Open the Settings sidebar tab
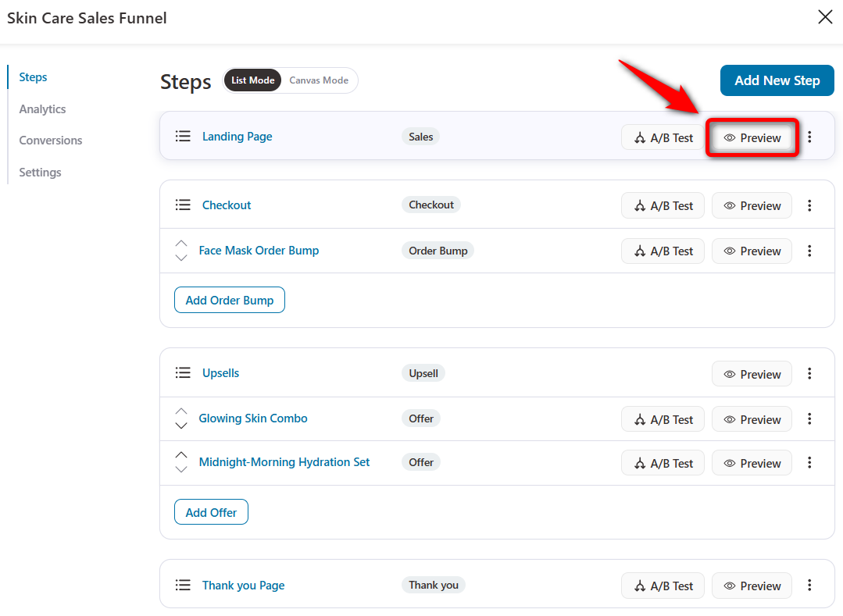843x616 pixels. tap(41, 173)
